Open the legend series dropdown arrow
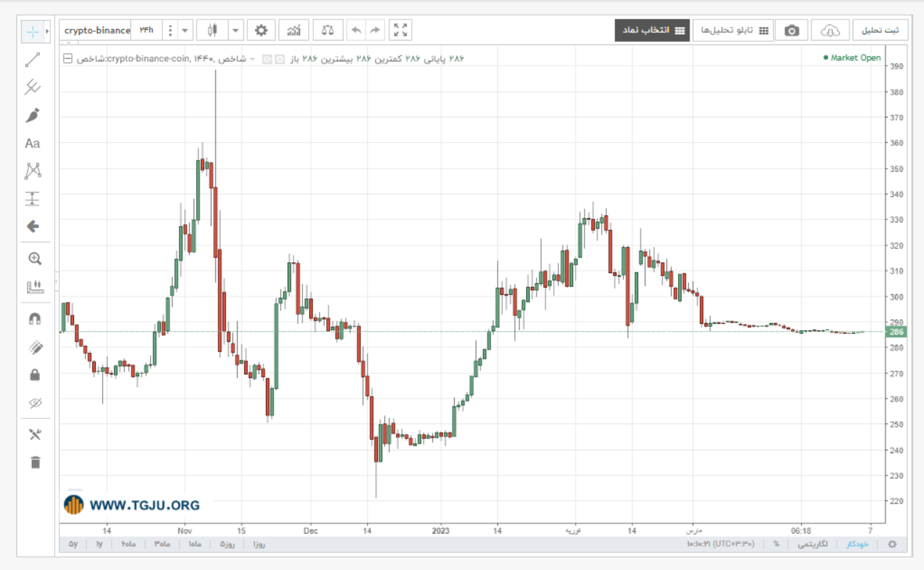This screenshot has width=924, height=570. coord(252,59)
